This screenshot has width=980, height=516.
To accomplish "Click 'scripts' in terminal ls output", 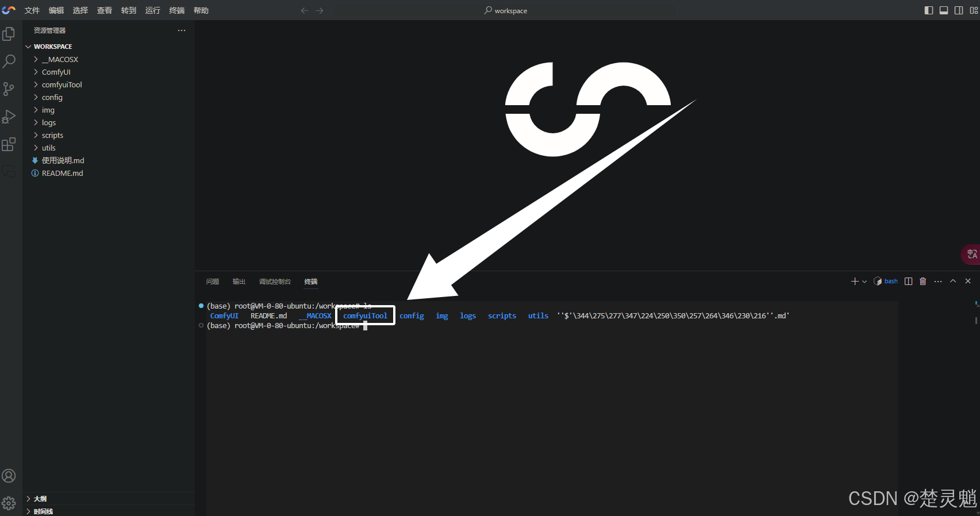I will (x=502, y=316).
